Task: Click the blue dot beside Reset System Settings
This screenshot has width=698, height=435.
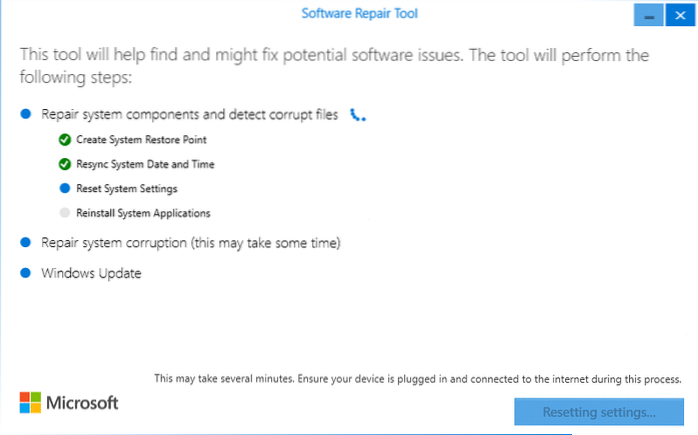Action: (65, 188)
